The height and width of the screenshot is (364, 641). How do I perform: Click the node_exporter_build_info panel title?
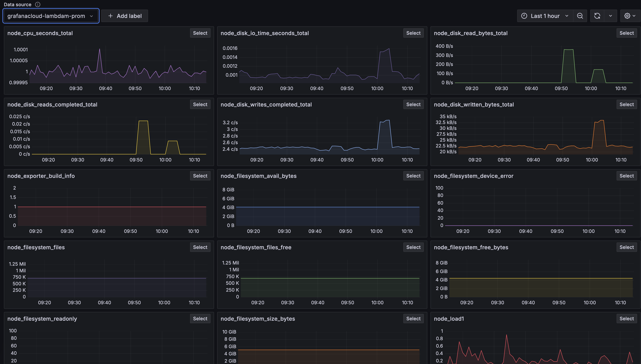[41, 176]
